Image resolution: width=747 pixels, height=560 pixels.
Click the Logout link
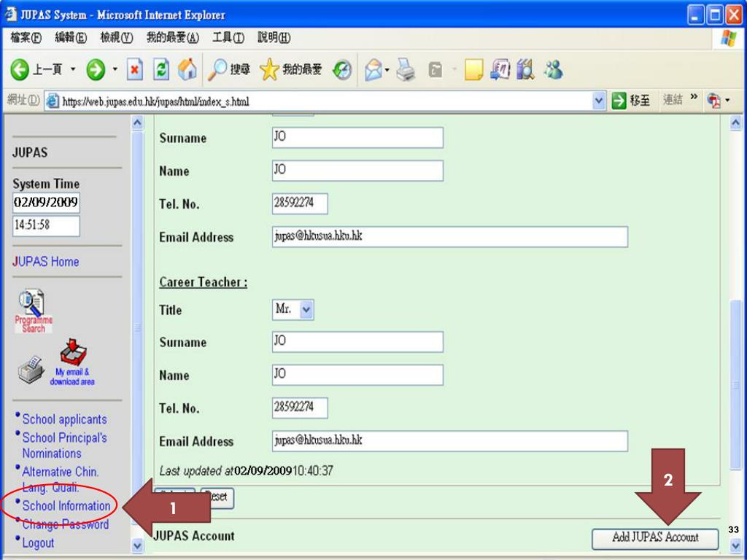click(x=38, y=542)
